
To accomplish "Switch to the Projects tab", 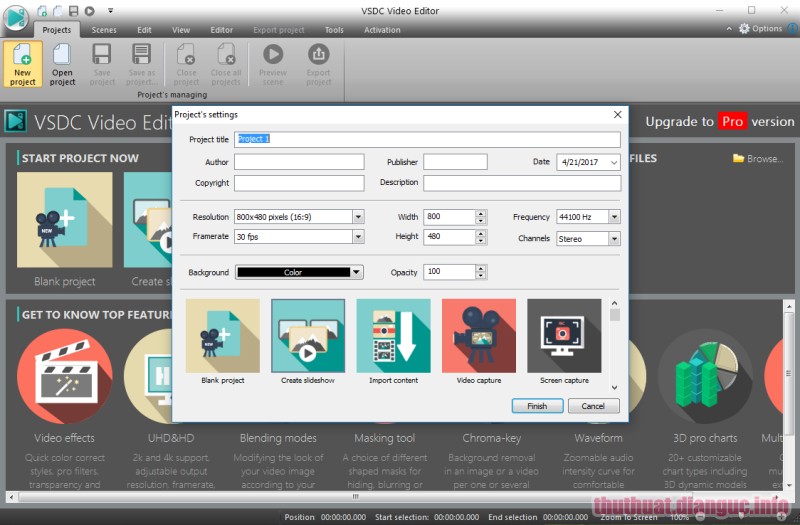I will point(57,30).
